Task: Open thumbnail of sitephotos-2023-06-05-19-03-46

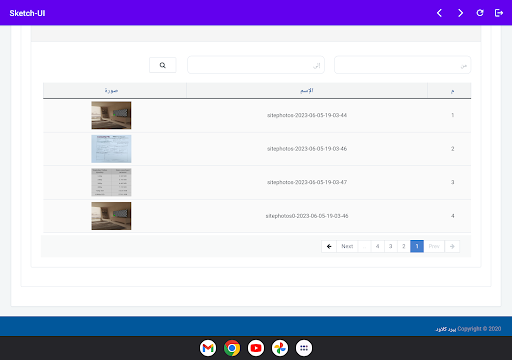Action: [111, 149]
